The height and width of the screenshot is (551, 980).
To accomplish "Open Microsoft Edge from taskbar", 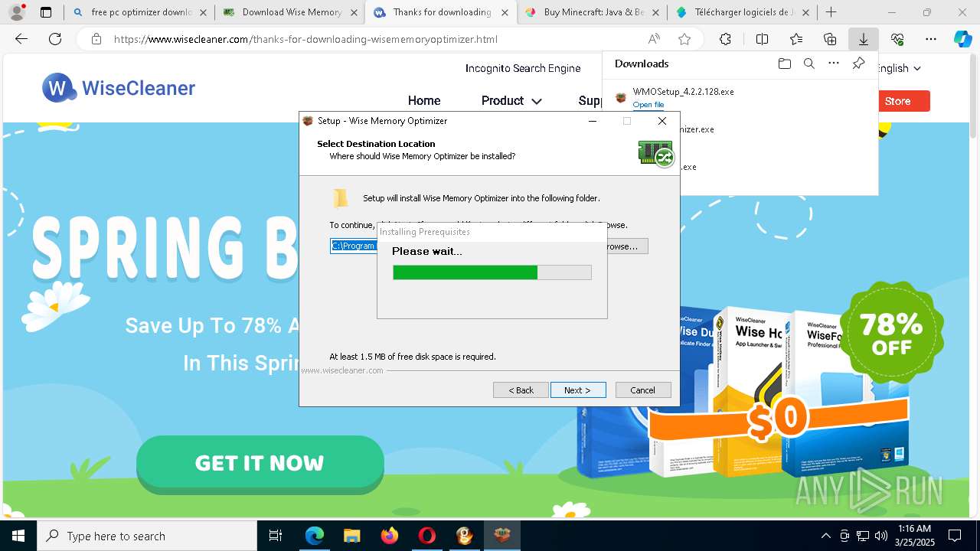I will point(315,536).
